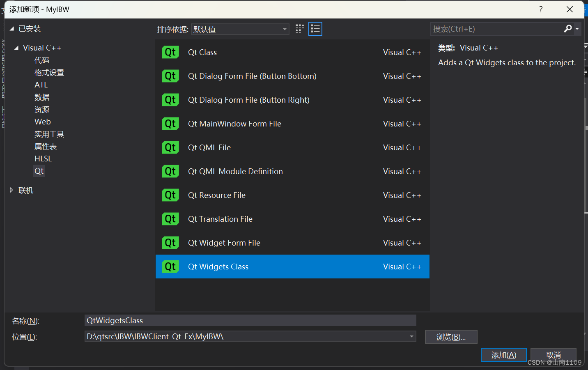Choose the Qt Widgets Class template
This screenshot has width=588, height=370.
click(x=292, y=267)
